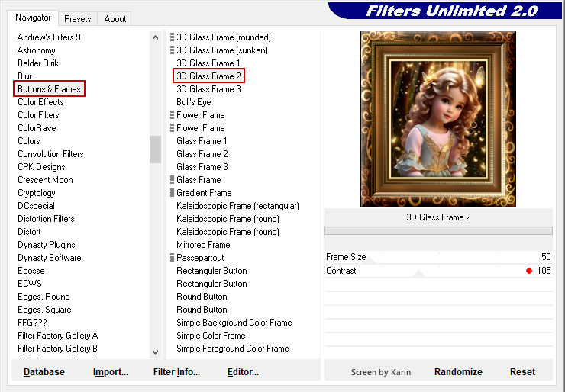Image resolution: width=565 pixels, height=392 pixels.
Task: Switch to the Presets tab
Action: click(x=78, y=18)
